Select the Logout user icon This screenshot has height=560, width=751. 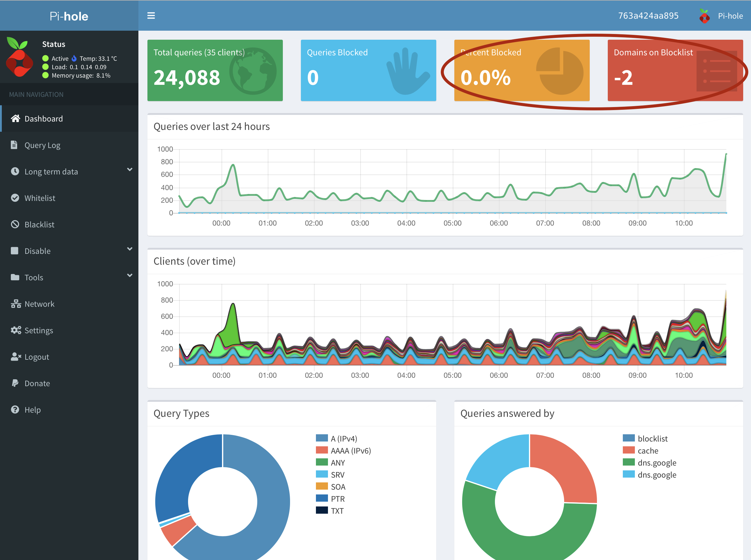tap(16, 357)
